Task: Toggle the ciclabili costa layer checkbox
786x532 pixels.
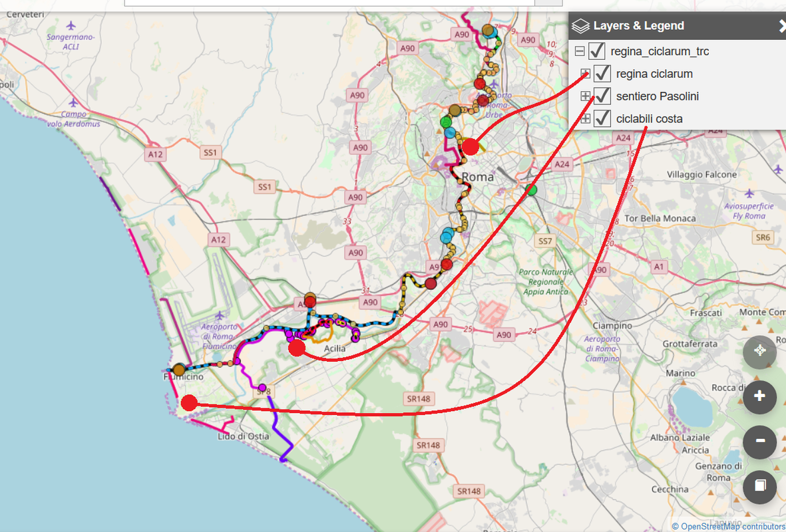Action: pyautogui.click(x=602, y=119)
